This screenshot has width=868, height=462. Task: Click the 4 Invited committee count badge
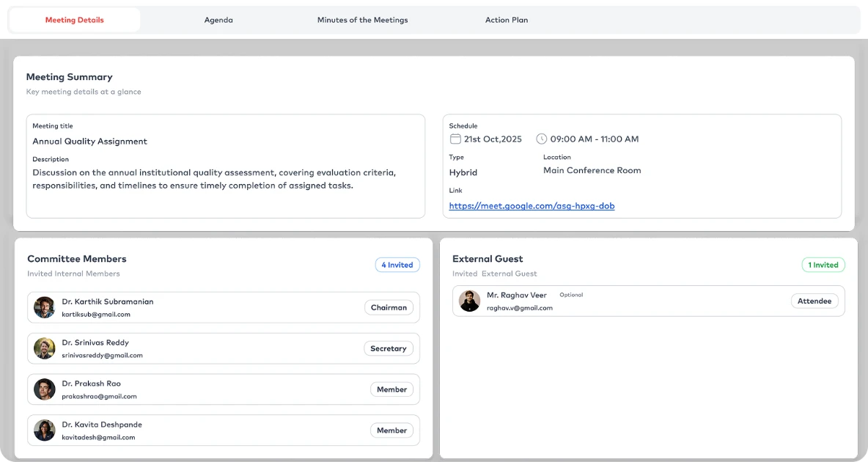(397, 265)
